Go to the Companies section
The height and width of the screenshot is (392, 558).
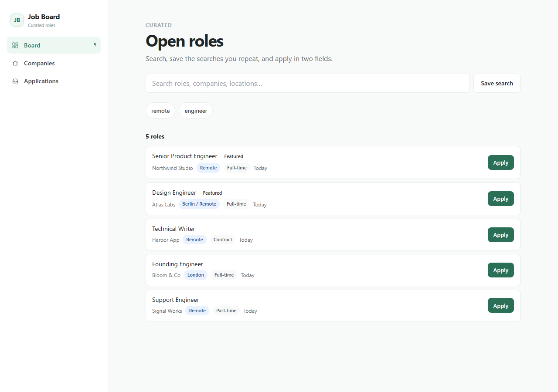click(x=54, y=63)
